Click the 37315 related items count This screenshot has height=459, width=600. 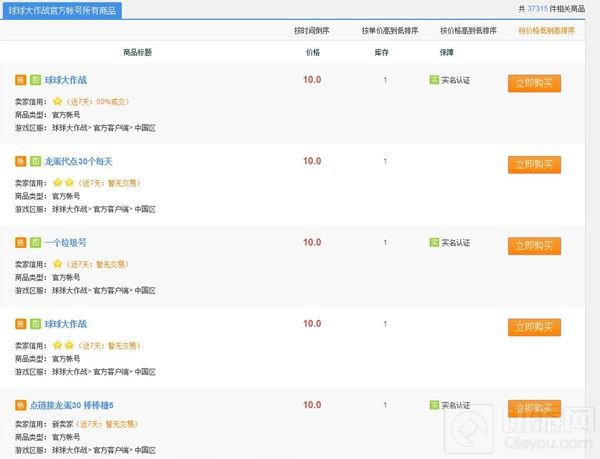(x=538, y=9)
